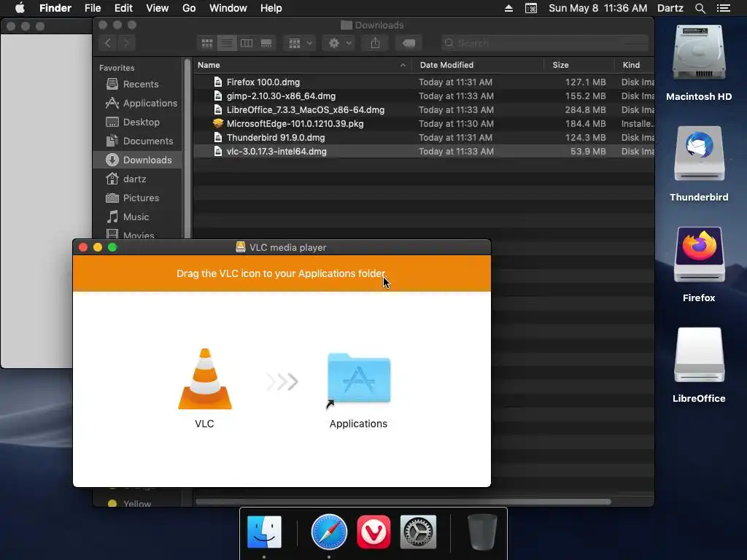Click the Applications folder shortcut in VLC window
Screen dimensions: 747x560
click(359, 379)
